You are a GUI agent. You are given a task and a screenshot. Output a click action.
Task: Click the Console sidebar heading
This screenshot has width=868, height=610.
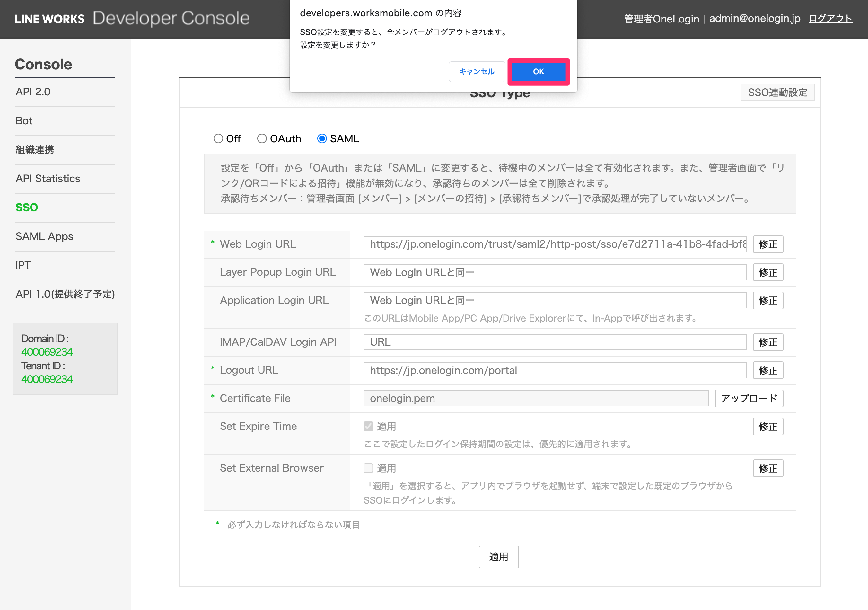point(43,64)
